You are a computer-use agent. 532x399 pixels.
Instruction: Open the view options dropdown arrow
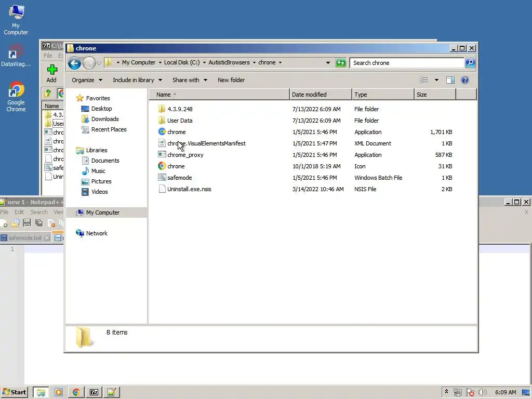pos(436,80)
